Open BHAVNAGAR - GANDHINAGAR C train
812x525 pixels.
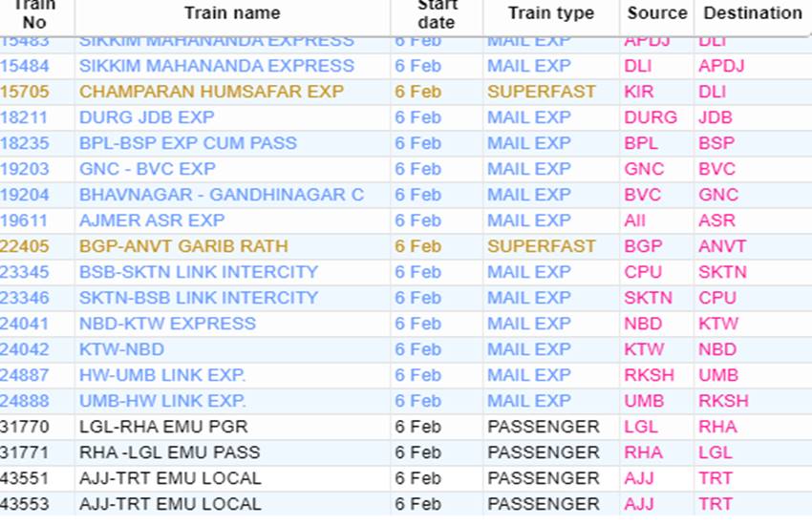click(x=222, y=195)
